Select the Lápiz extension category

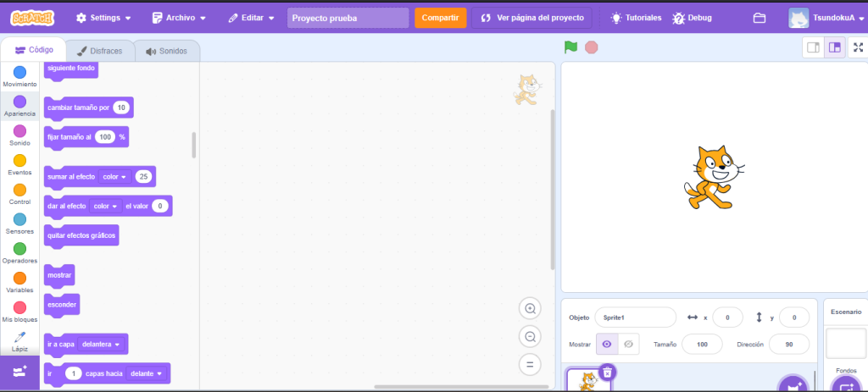[x=20, y=342]
